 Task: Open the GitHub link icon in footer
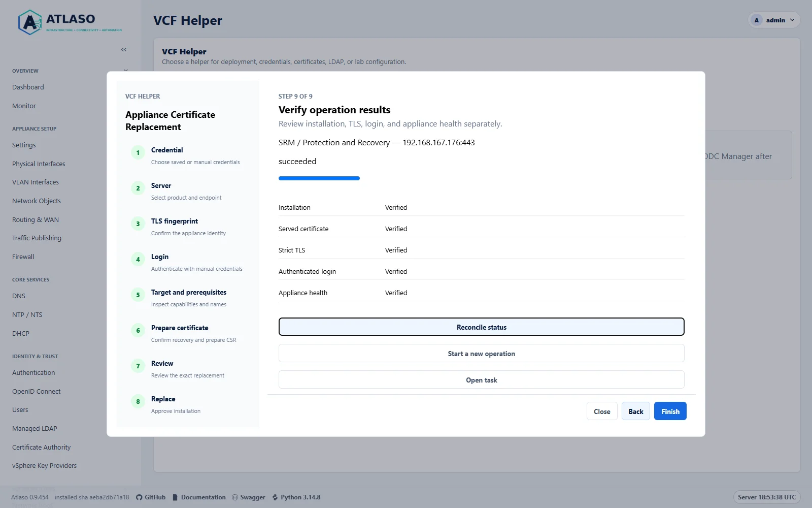pyautogui.click(x=139, y=497)
